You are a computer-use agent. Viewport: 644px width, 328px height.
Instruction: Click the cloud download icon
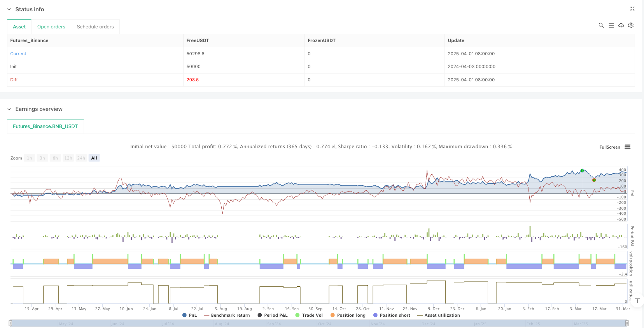621,25
